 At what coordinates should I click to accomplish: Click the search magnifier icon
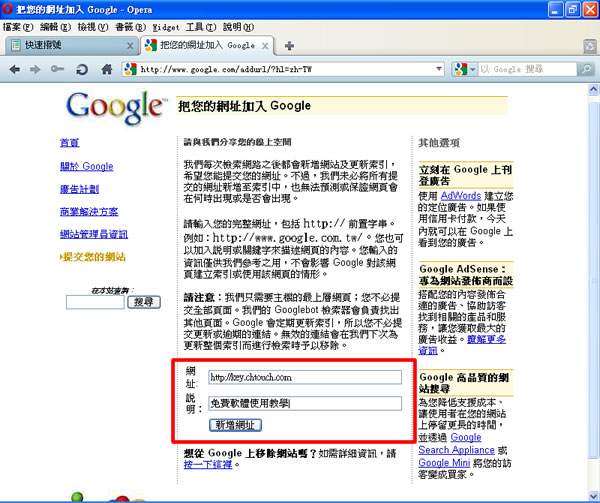[x=586, y=69]
